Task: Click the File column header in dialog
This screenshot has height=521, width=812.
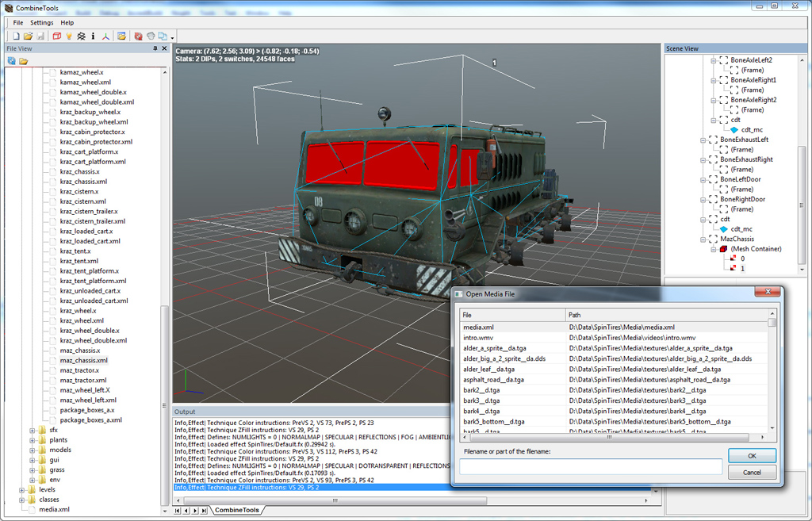Action: pyautogui.click(x=513, y=315)
